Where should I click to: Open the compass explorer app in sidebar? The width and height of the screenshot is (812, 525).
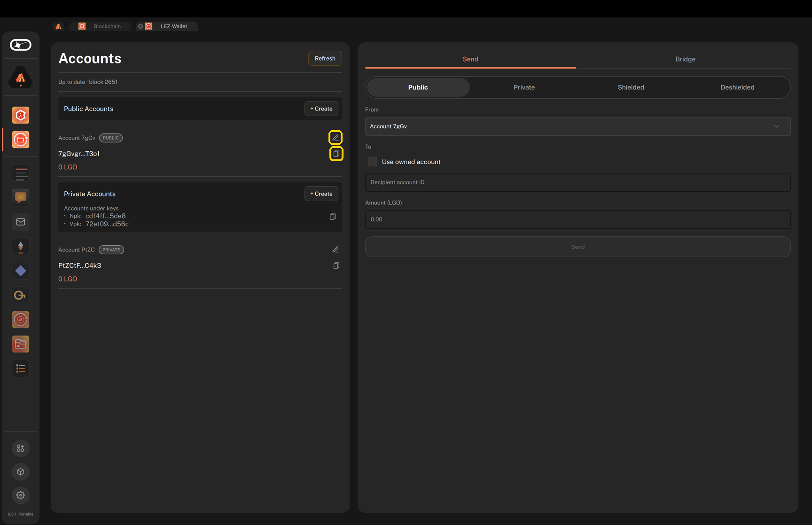(21, 320)
